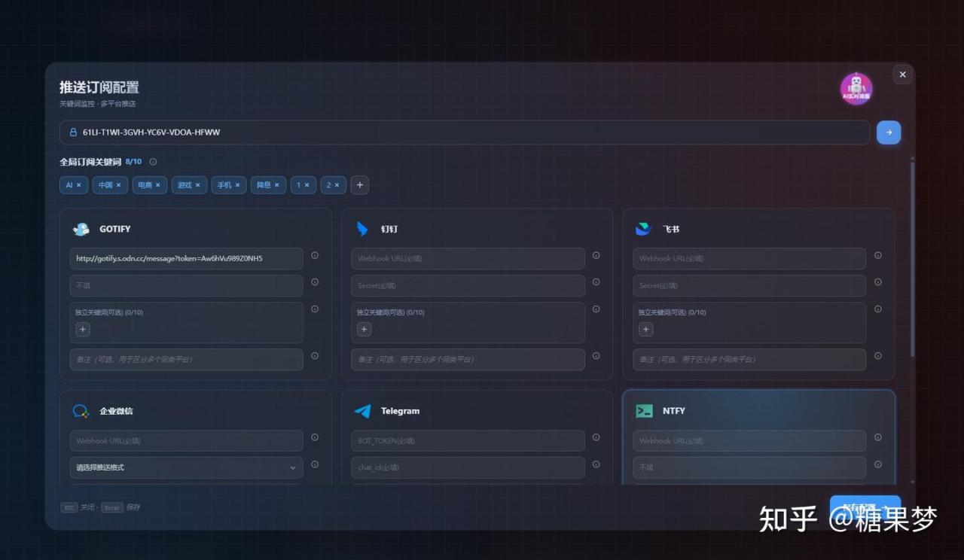
Task: Click the GOTIFY server URL field
Action: 186,259
